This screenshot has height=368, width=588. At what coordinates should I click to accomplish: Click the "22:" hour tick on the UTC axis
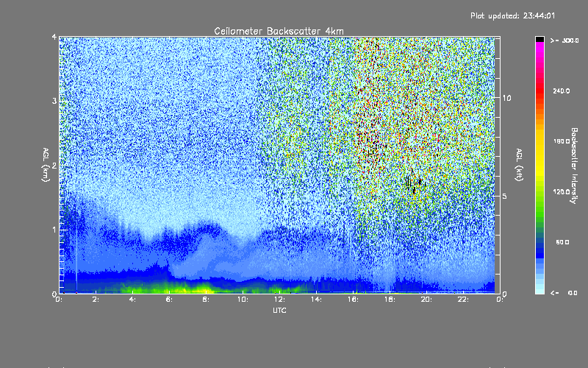[463, 300]
